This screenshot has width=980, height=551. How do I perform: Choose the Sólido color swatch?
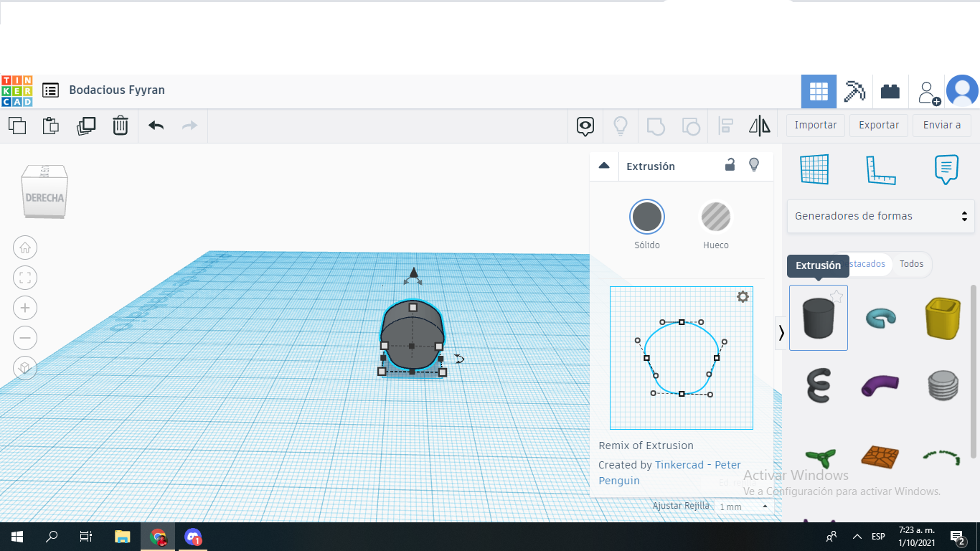click(647, 217)
